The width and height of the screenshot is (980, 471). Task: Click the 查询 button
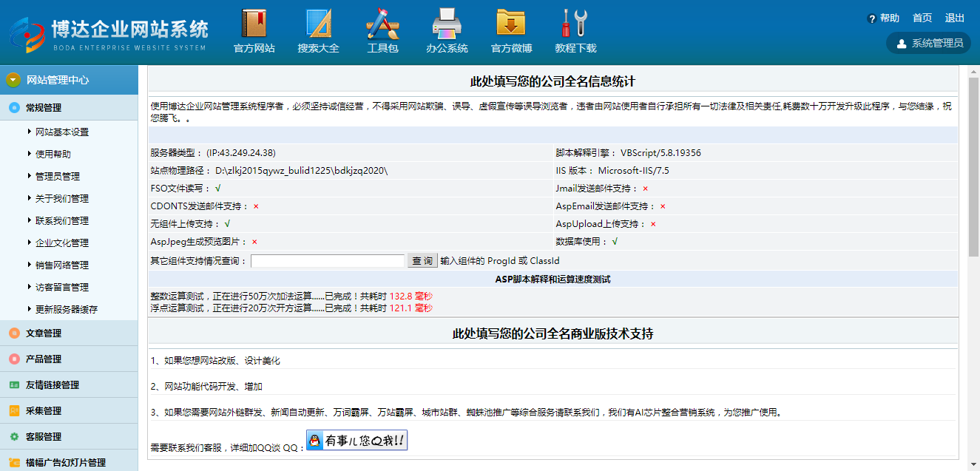[x=422, y=261]
